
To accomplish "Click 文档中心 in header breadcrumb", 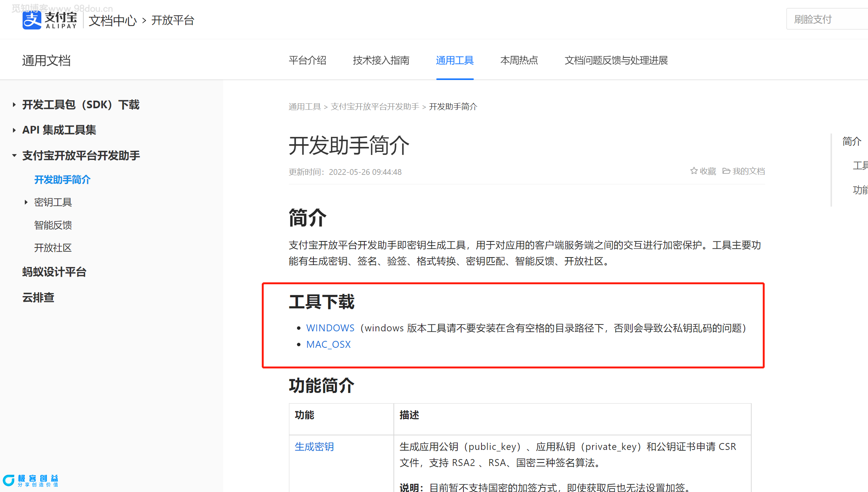I will point(113,20).
